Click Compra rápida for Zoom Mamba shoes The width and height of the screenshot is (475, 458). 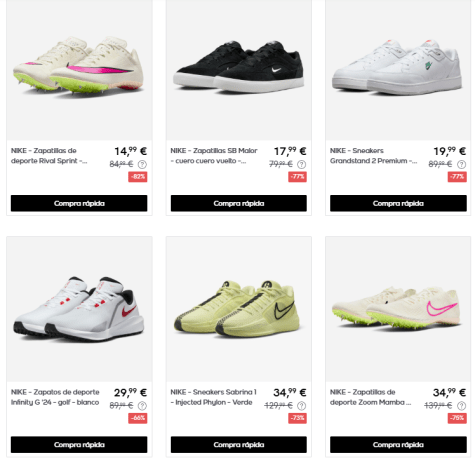pyautogui.click(x=398, y=445)
